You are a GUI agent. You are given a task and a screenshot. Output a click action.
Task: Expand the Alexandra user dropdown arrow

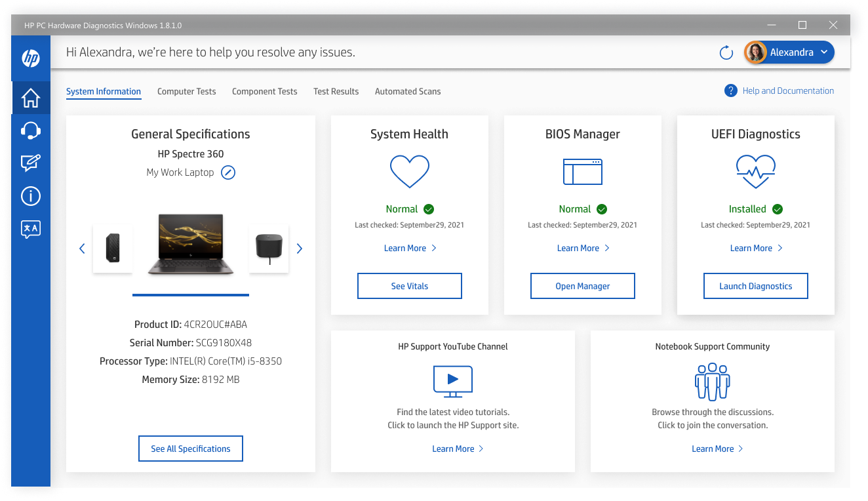(x=824, y=52)
